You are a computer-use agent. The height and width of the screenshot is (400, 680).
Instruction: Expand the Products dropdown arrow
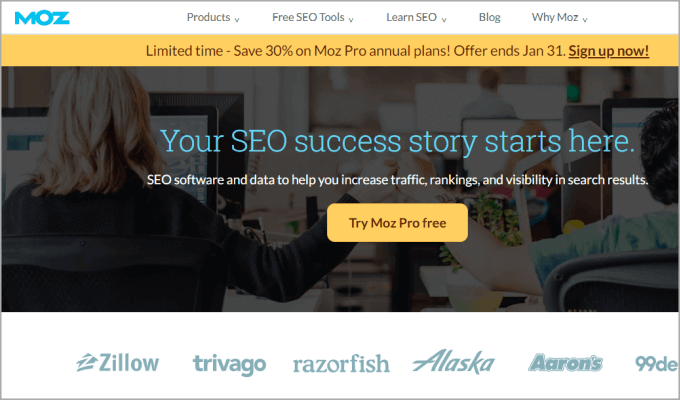point(237,20)
